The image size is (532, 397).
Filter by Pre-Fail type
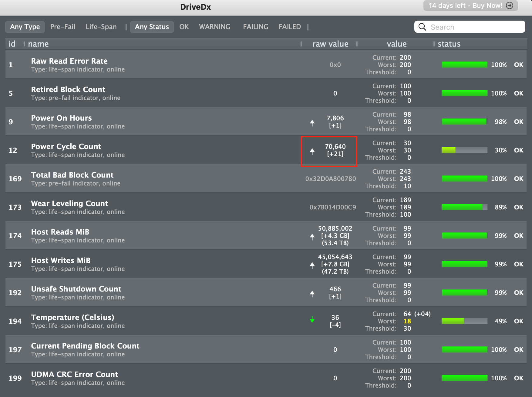coord(63,27)
